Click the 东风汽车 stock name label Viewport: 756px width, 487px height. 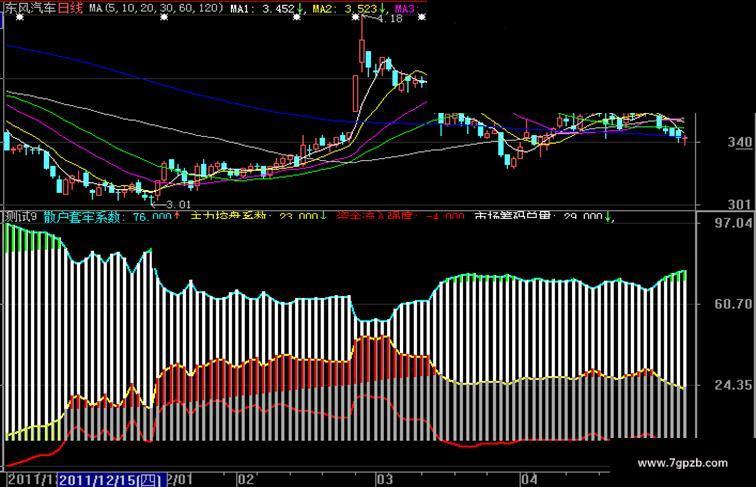tap(31, 8)
